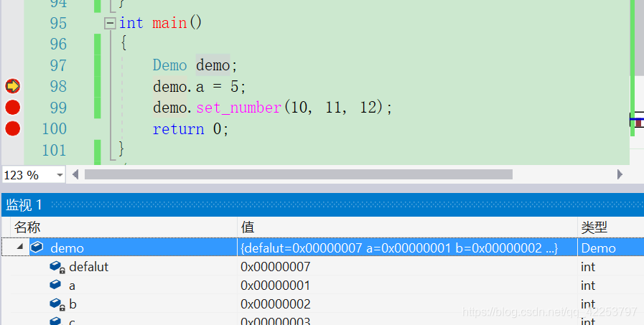The image size is (644, 325).
Task: Click the 名称 column header
Action: tap(27, 227)
